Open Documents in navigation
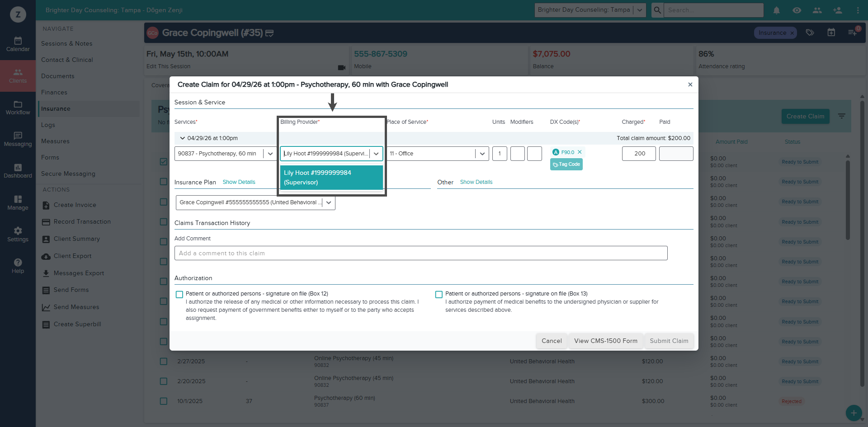 click(x=57, y=76)
